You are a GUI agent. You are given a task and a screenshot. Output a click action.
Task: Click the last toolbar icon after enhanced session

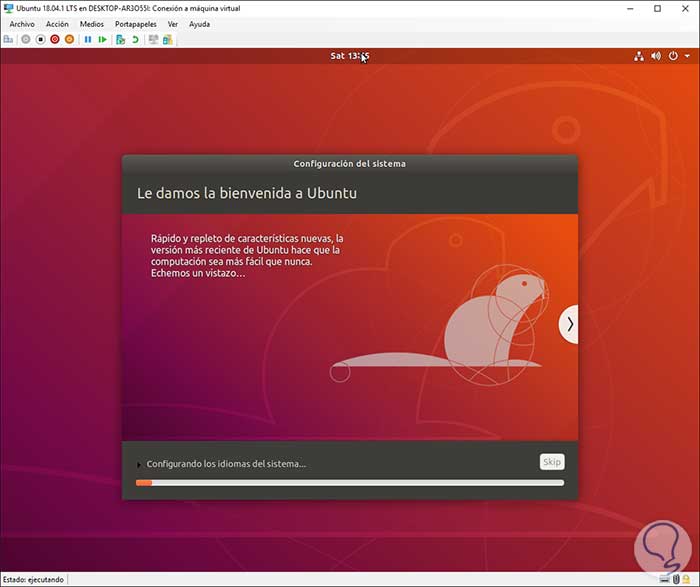tap(167, 40)
